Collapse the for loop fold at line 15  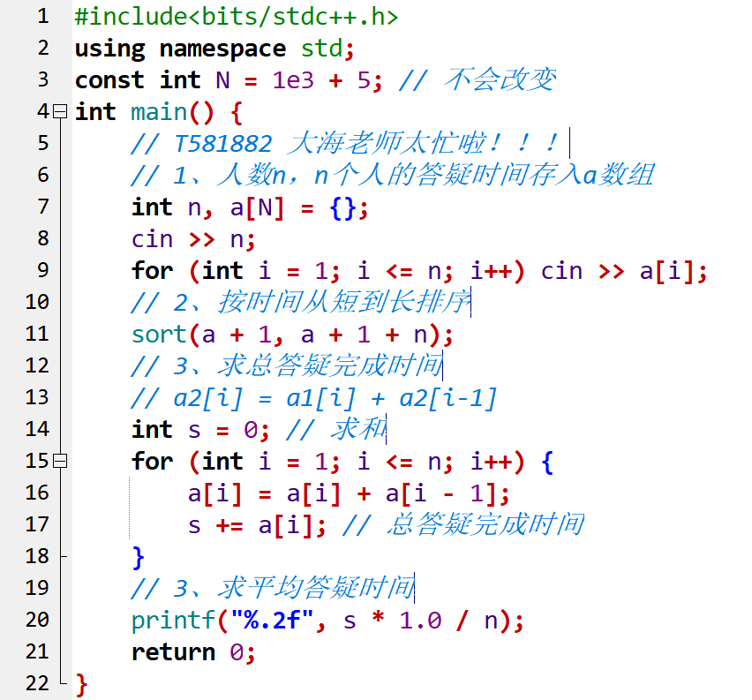click(60, 461)
